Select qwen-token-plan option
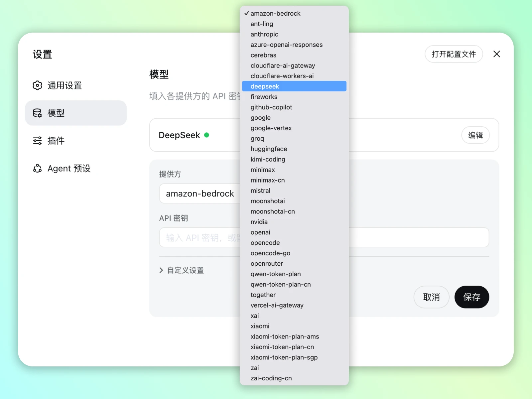The image size is (532, 399). (294, 274)
